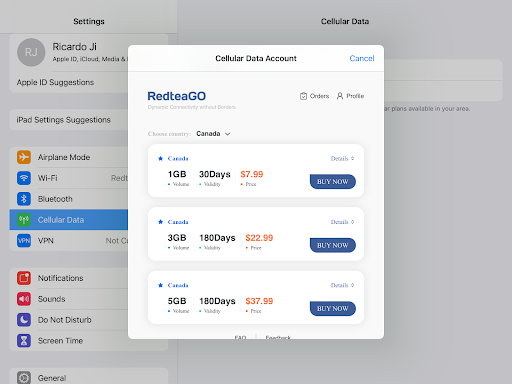Open the Wi-Fi settings row
Image resolution: width=512 pixels, height=384 pixels.
tap(69, 178)
